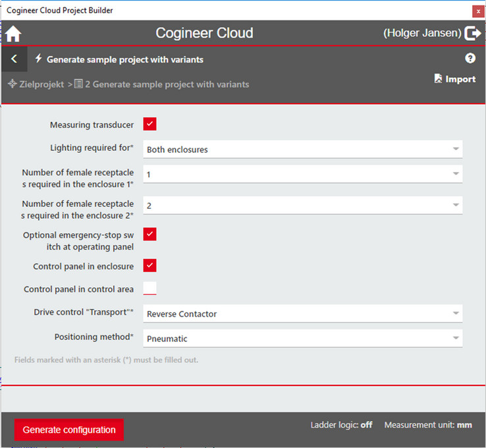
Task: Click the lightning bolt icon beside title
Action: pos(38,59)
